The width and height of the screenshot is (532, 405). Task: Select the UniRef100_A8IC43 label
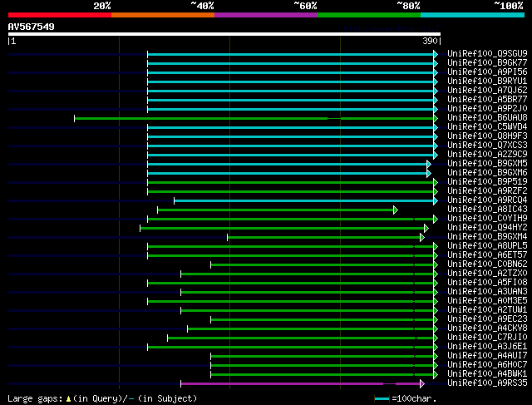click(x=487, y=210)
